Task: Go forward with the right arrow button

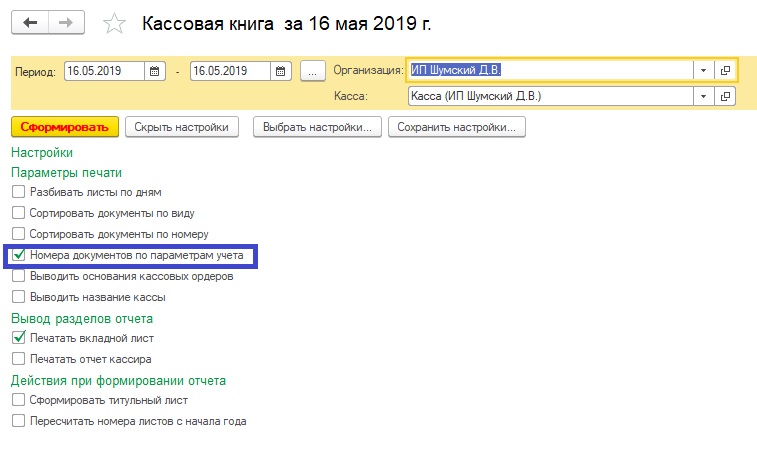Action: point(66,23)
